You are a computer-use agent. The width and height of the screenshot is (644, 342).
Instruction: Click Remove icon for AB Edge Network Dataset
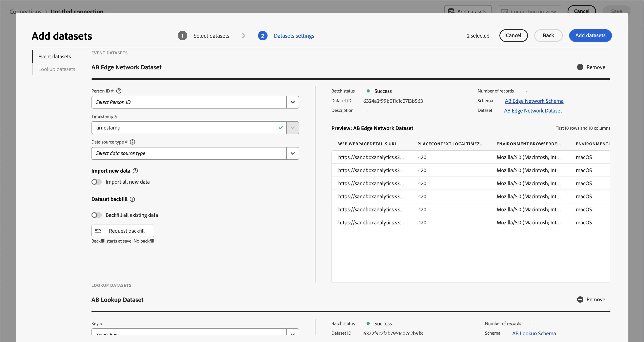pyautogui.click(x=580, y=67)
